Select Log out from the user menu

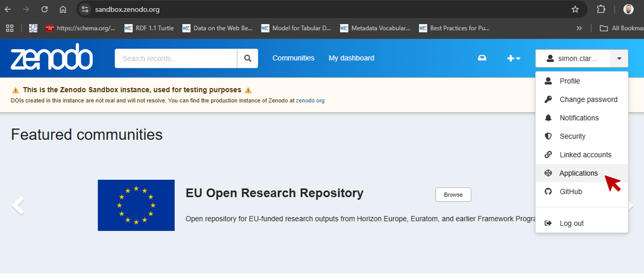pos(582,223)
